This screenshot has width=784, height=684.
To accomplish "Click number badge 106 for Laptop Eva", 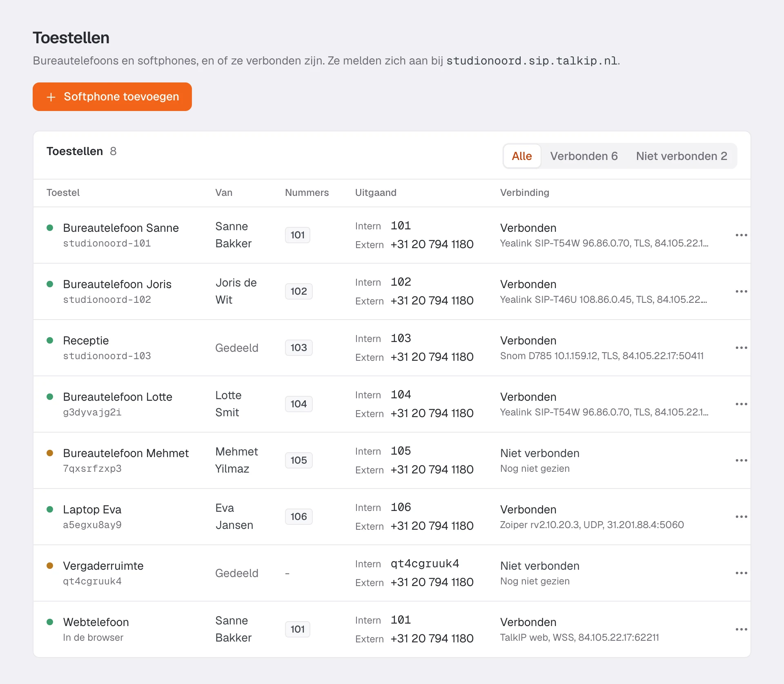I will click(298, 517).
